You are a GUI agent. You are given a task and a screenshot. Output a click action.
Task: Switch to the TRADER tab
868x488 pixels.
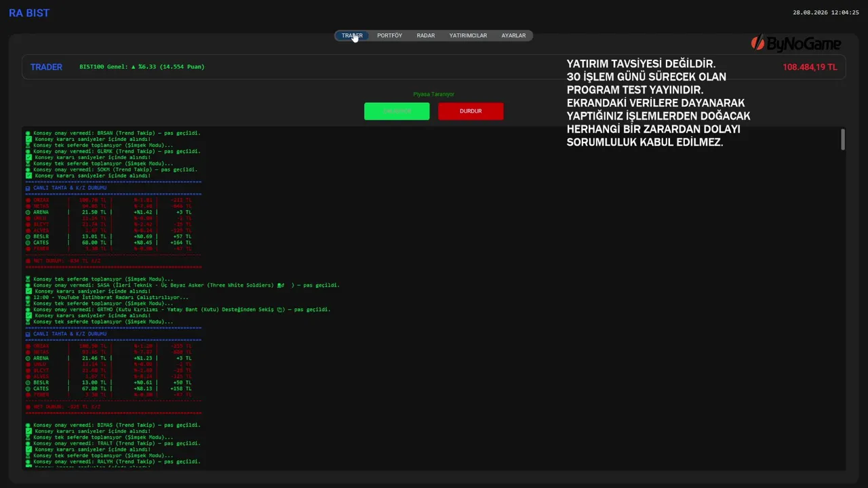352,35
